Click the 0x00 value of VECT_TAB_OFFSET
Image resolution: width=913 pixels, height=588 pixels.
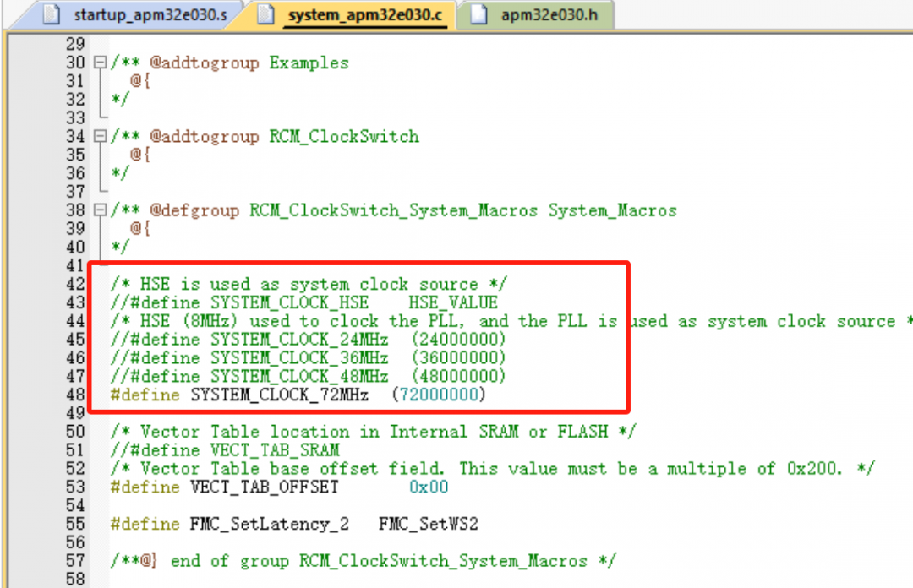429,487
